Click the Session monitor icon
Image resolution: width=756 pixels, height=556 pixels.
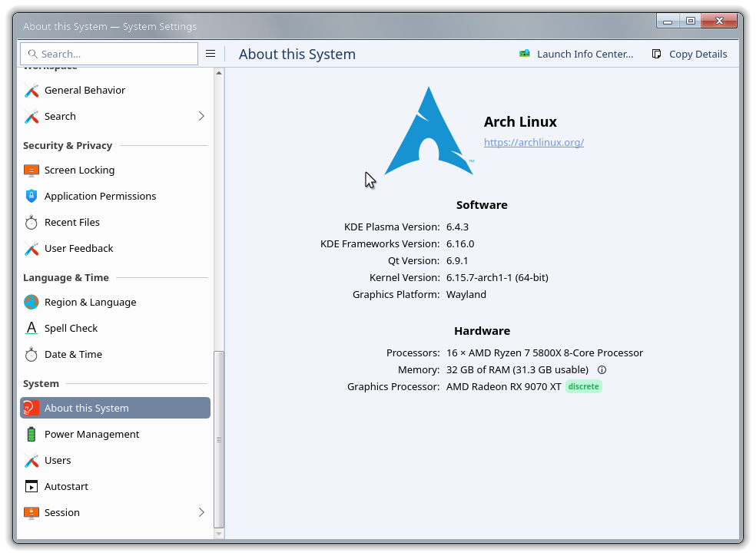tap(31, 512)
